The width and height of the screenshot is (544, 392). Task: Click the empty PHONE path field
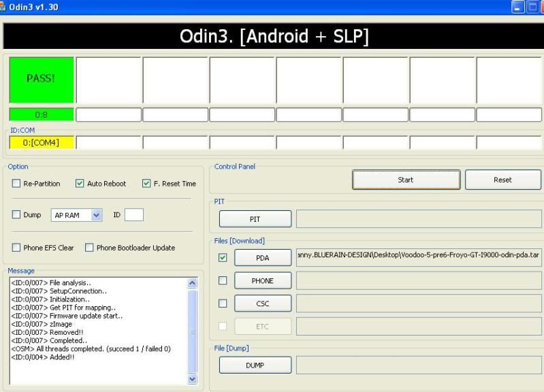pos(419,280)
